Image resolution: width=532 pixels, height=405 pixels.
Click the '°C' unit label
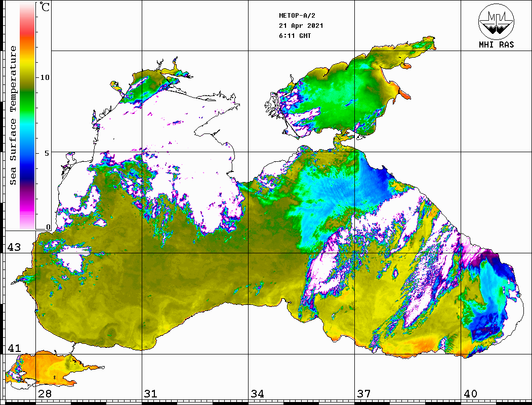pos(45,7)
